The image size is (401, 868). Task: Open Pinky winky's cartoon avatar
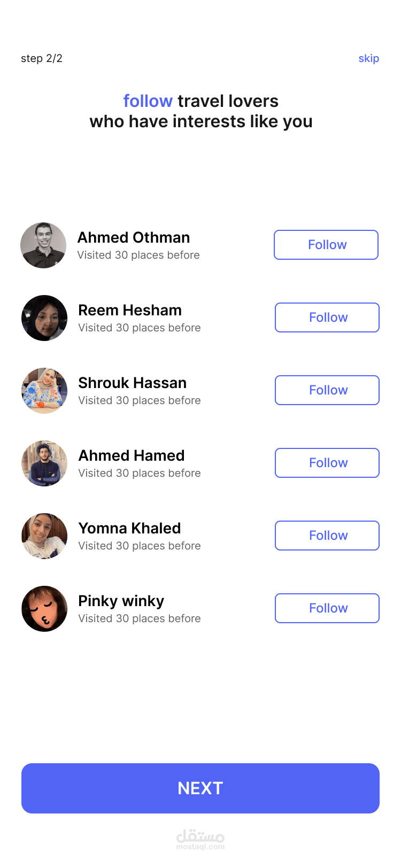(44, 609)
